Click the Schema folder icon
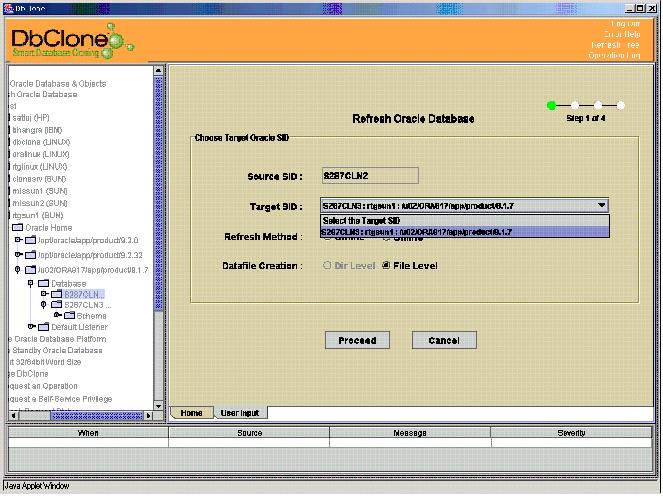 tap(69, 315)
